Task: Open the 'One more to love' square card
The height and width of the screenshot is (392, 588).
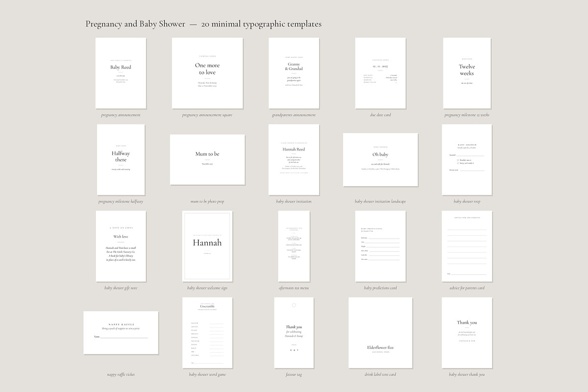Action: (207, 73)
